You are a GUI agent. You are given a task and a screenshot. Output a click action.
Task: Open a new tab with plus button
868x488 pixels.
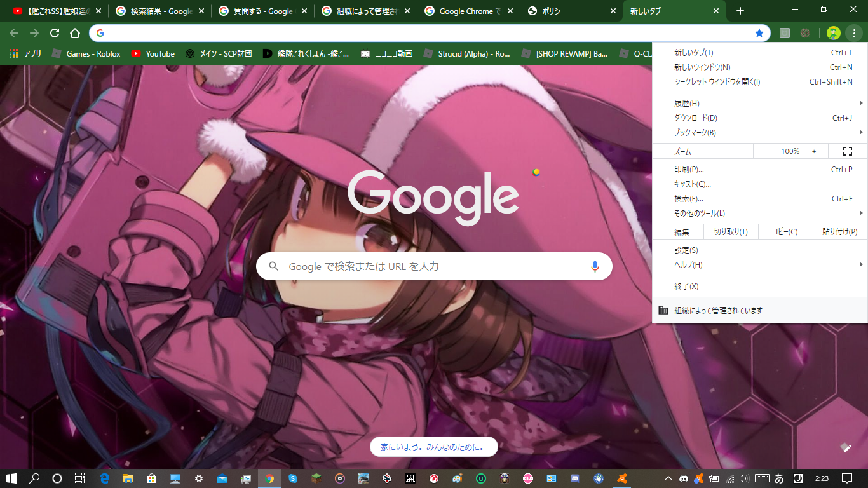click(740, 11)
